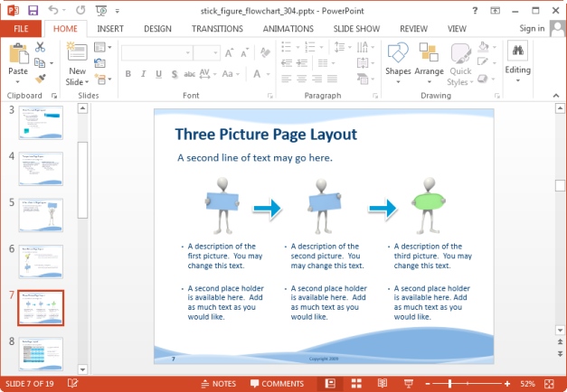Open the FILE menu tab

pos(20,29)
